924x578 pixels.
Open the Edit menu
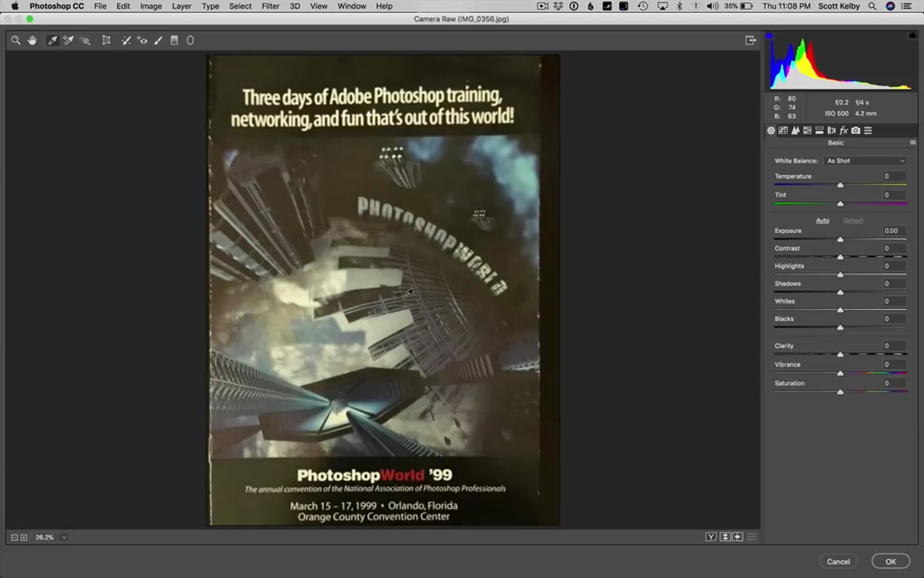pos(123,6)
